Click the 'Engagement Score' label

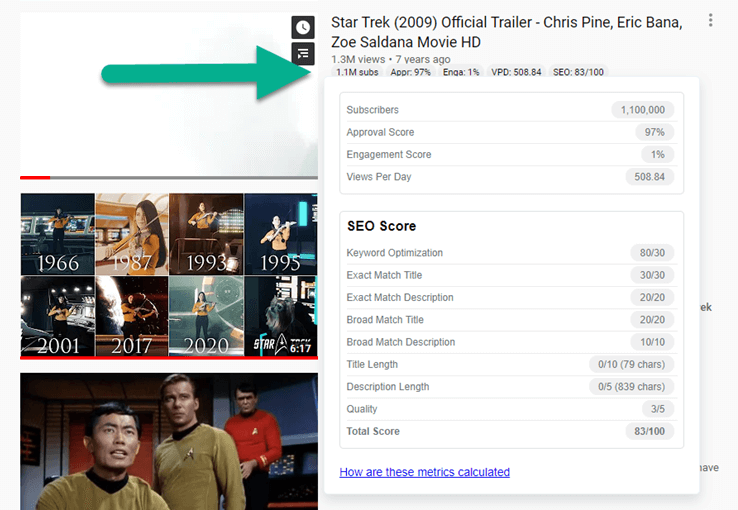[389, 154]
